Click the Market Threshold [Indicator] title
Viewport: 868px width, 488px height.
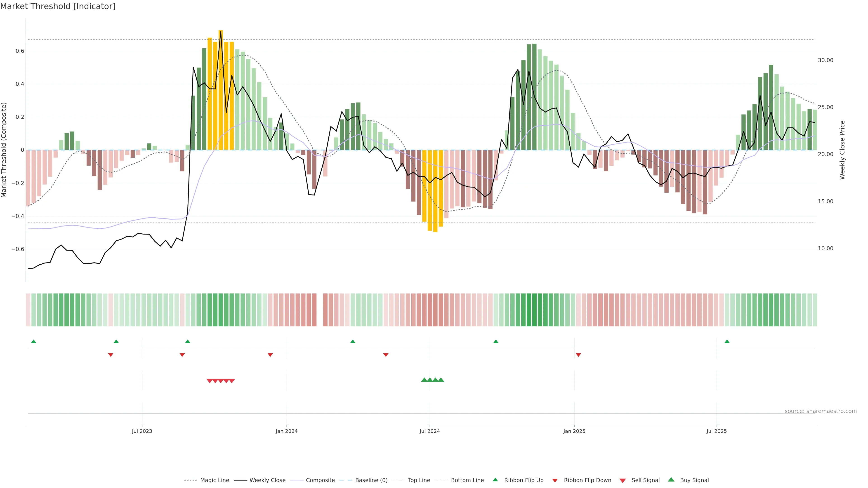click(x=58, y=6)
